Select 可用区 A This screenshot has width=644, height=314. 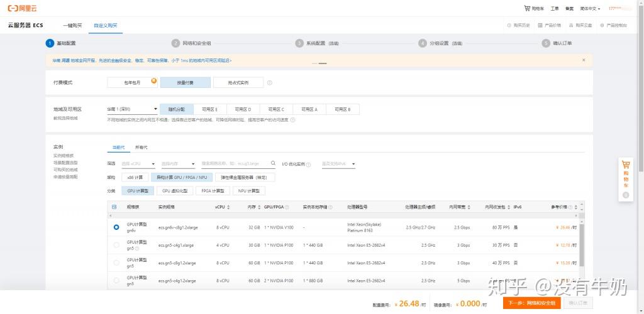tap(309, 109)
